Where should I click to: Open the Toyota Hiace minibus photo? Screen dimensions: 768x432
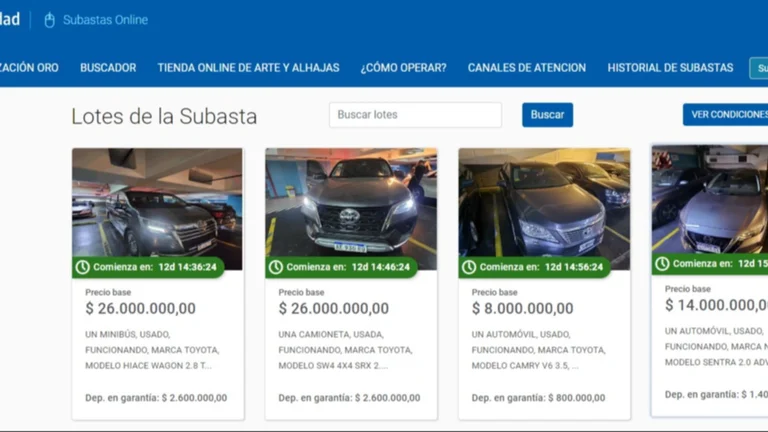pos(157,209)
